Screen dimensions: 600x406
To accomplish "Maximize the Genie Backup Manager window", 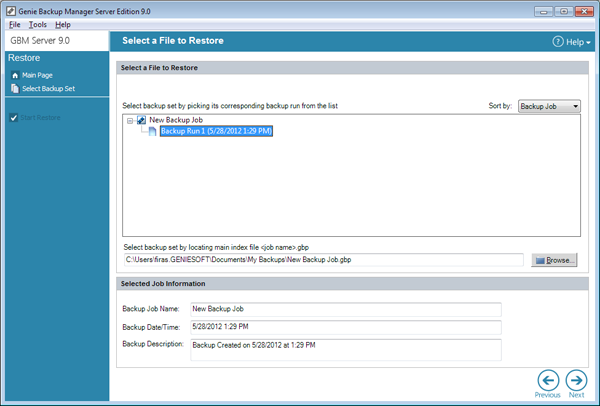I will 564,11.
